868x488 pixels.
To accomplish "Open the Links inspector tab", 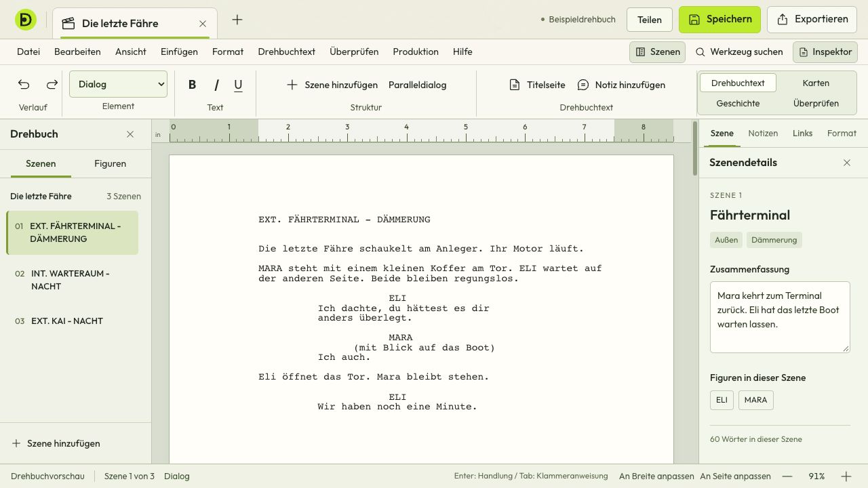I will [802, 134].
